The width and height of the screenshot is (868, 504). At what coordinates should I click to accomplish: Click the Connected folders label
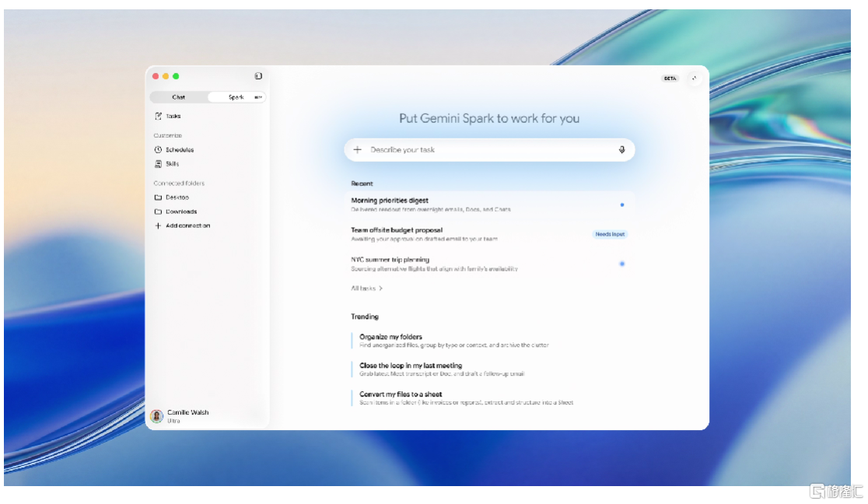click(179, 184)
